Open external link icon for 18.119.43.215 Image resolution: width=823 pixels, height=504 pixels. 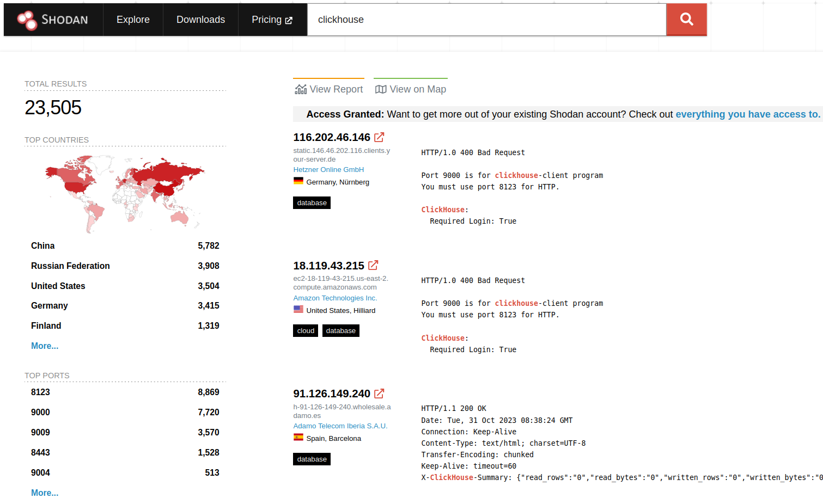click(373, 266)
